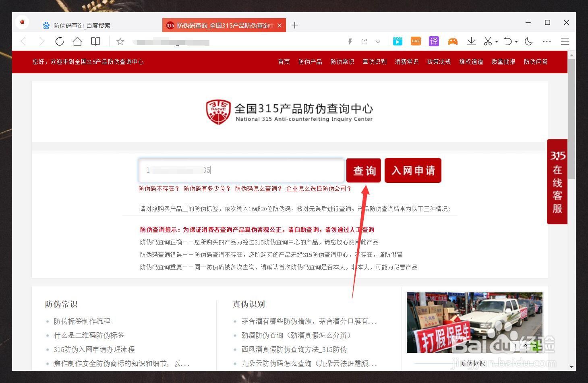Expand the address bar dropdown chevron
This screenshot has height=383, width=588.
click(378, 41)
